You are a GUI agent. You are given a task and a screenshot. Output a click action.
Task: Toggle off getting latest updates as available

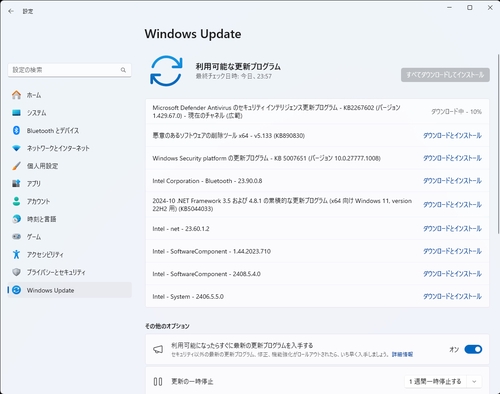point(473,349)
